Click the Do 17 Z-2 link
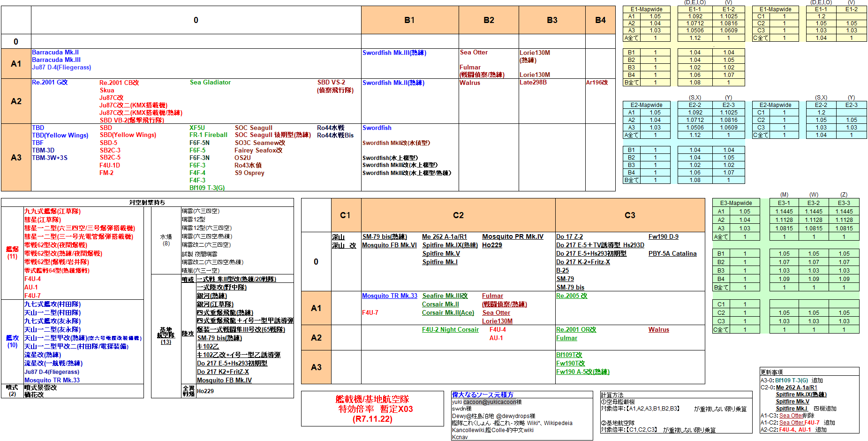The height and width of the screenshot is (441, 868). tap(569, 237)
